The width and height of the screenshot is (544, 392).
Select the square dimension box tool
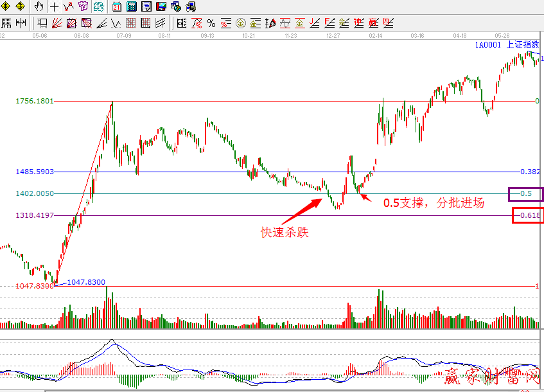coord(42,23)
